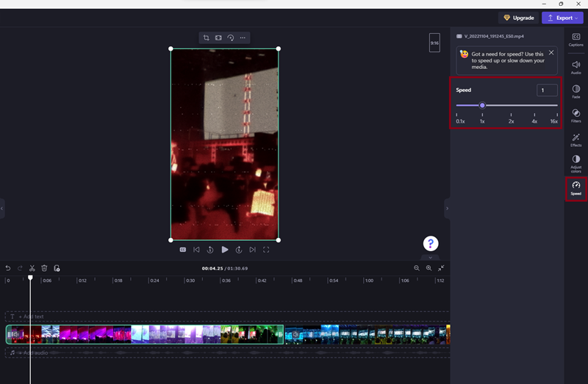Image resolution: width=588 pixels, height=384 pixels.
Task: Set speed slider to the 2x mark
Action: (511, 105)
